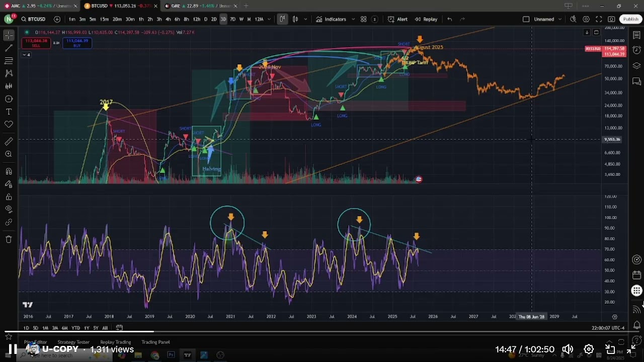The height and width of the screenshot is (362, 644).
Task: Open a new tab with plus
Action: [246, 6]
